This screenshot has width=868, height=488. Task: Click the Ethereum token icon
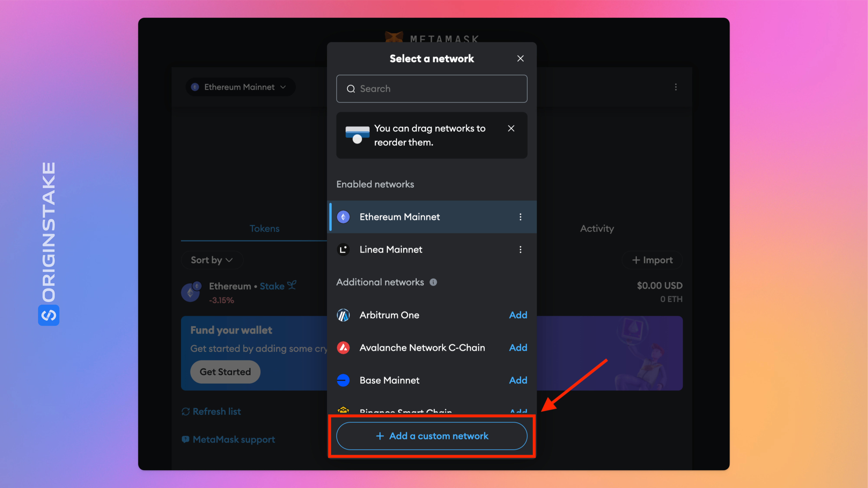click(191, 292)
